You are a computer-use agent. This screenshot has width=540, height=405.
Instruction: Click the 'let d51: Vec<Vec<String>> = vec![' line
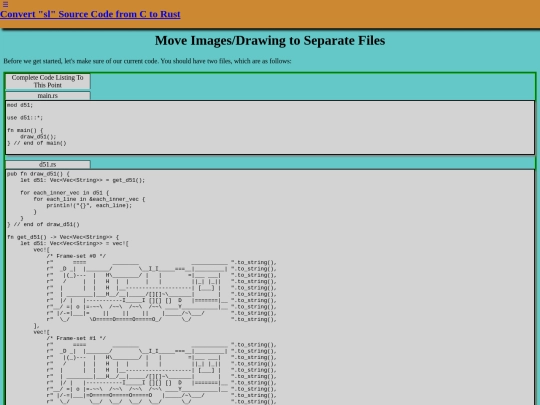[74, 243]
